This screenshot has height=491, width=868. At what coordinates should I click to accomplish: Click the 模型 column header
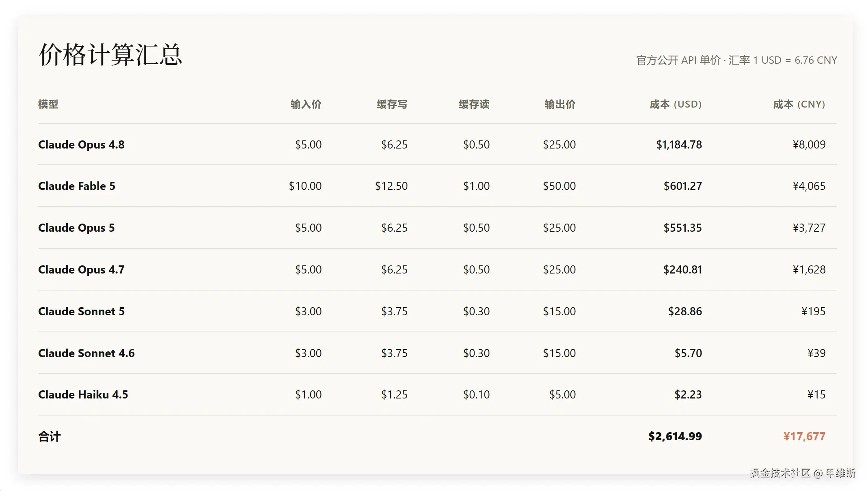[x=48, y=104]
